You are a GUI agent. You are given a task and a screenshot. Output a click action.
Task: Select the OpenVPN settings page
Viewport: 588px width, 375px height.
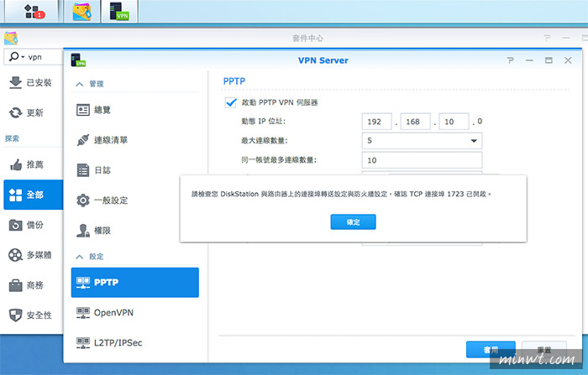point(135,312)
